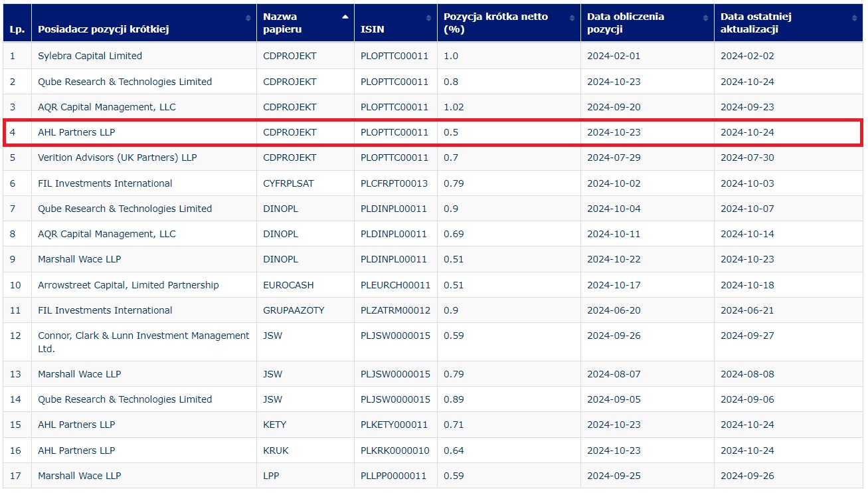Select ISIN PLKETY000011
This screenshot has height=493, width=868.
[394, 425]
